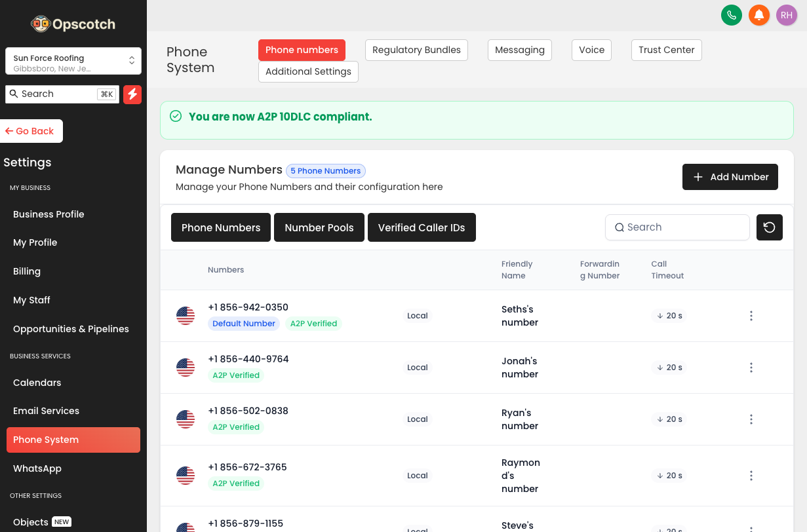Open three-dot menu for Seths's number
Image resolution: width=807 pixels, height=532 pixels.
click(751, 316)
